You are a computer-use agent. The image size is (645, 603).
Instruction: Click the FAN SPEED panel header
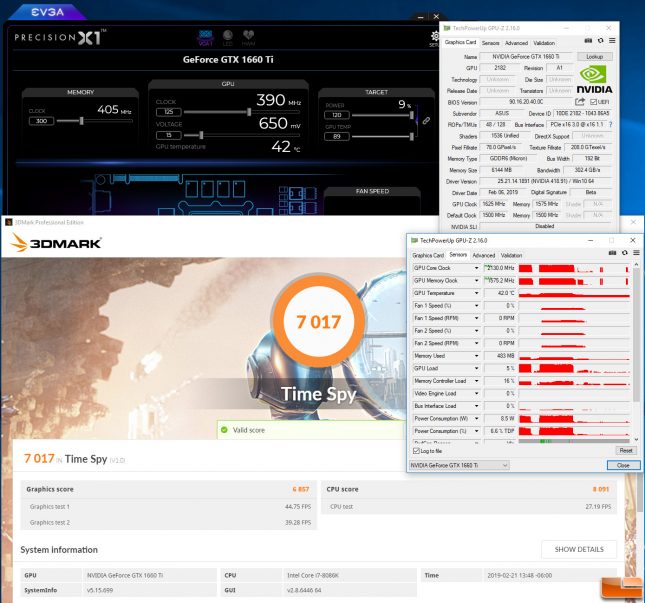[x=372, y=191]
